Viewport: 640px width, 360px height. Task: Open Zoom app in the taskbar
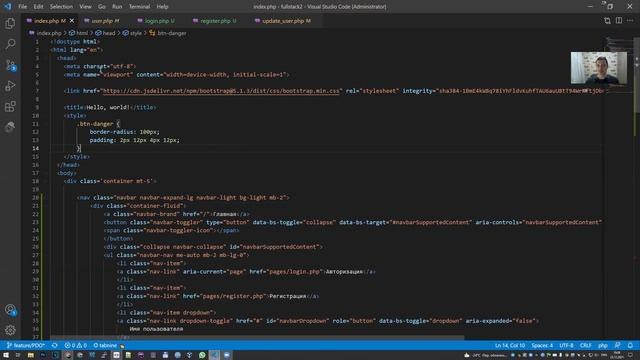click(227, 355)
